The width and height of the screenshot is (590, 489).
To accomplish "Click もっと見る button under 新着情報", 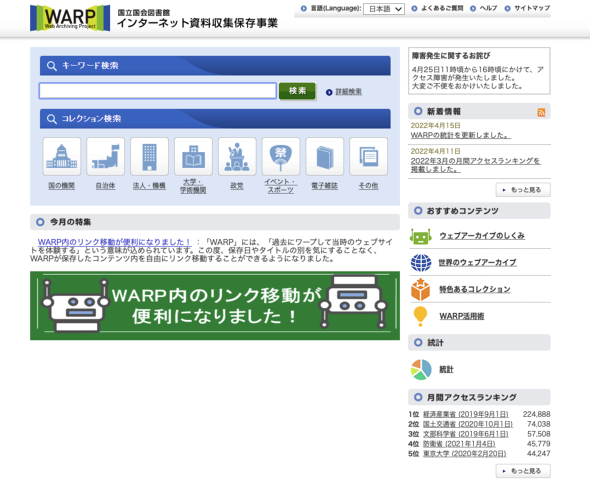I will pyautogui.click(x=523, y=190).
